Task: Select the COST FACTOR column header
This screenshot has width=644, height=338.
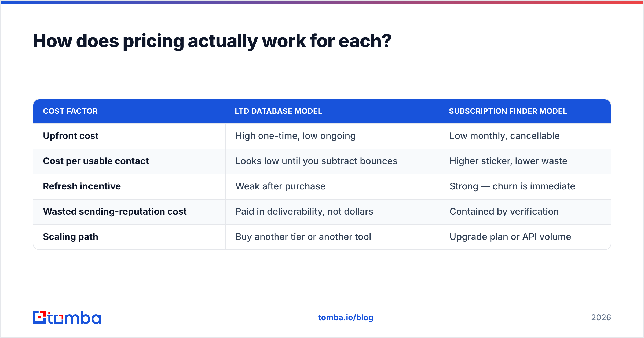Action: (x=70, y=111)
